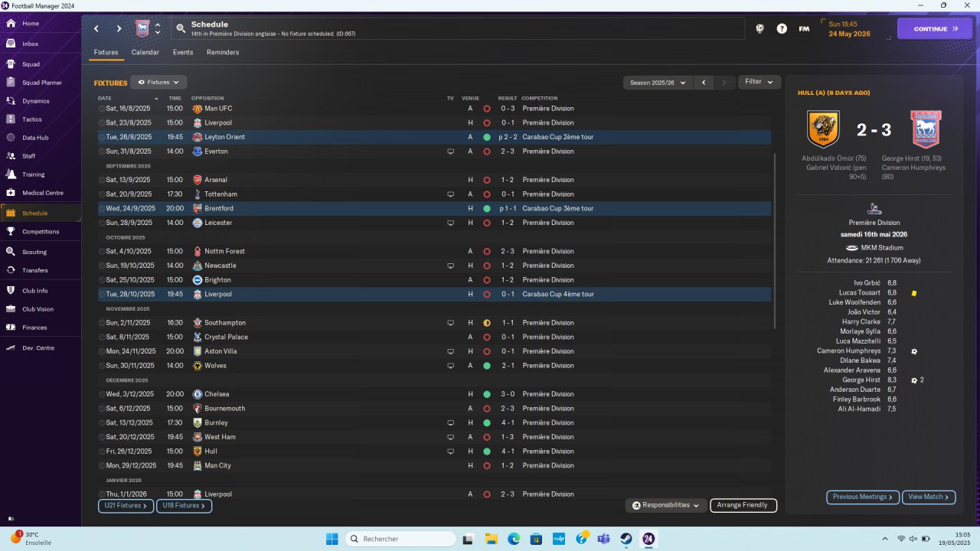Open the Squad Planner
The width and height of the screenshot is (980, 551).
click(41, 83)
